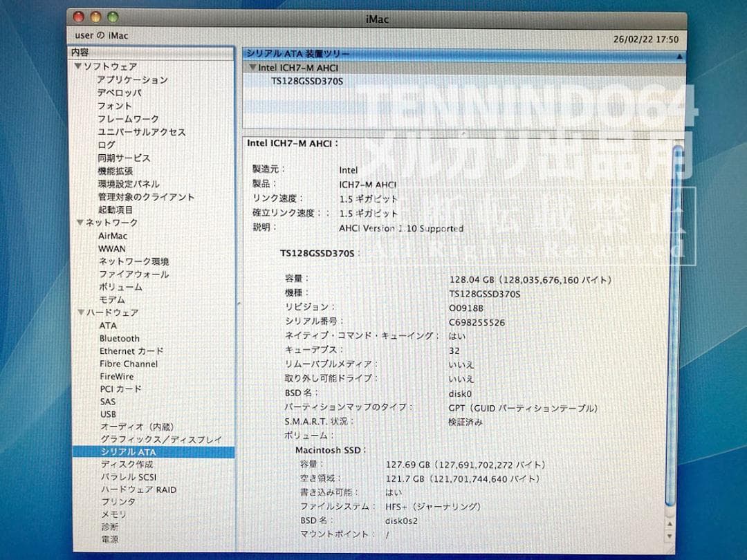Select 同期サービス in the sidebar

(x=124, y=158)
